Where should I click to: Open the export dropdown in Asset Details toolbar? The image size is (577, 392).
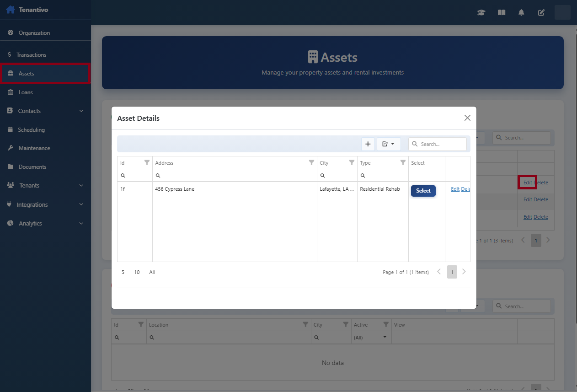coord(389,144)
